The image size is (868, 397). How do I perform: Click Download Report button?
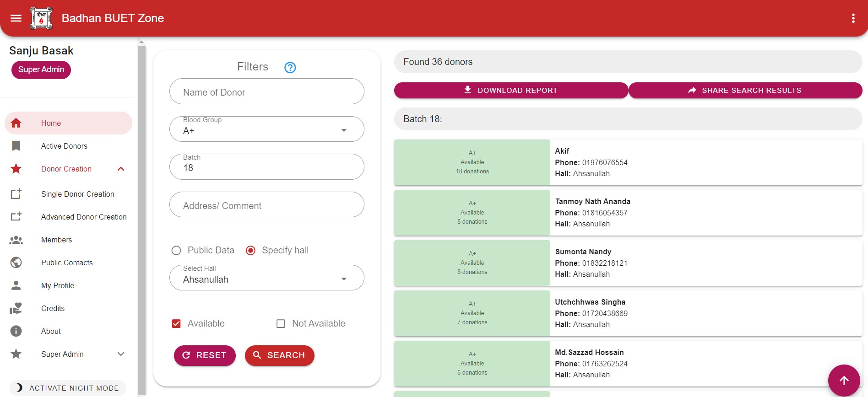coord(510,91)
